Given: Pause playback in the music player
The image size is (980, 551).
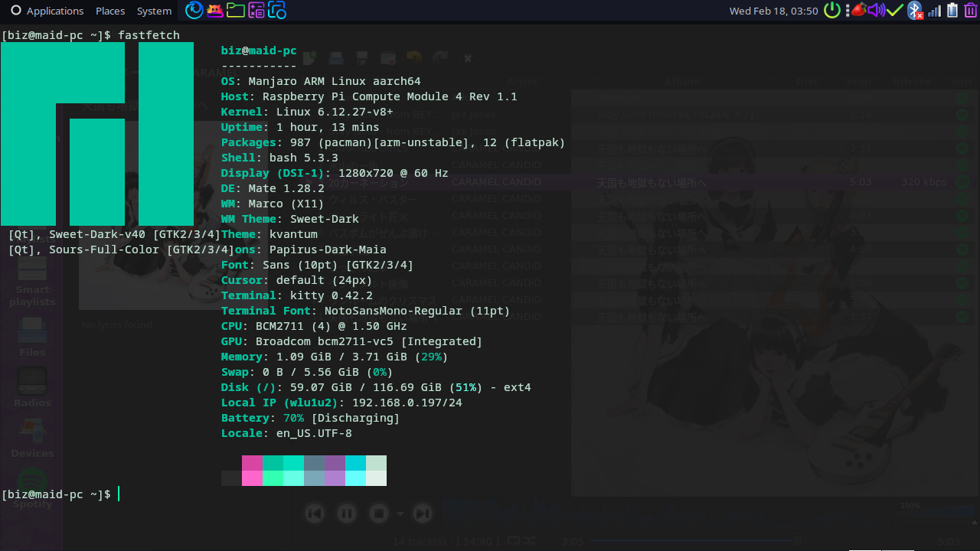Looking at the screenshot, I should (x=347, y=513).
